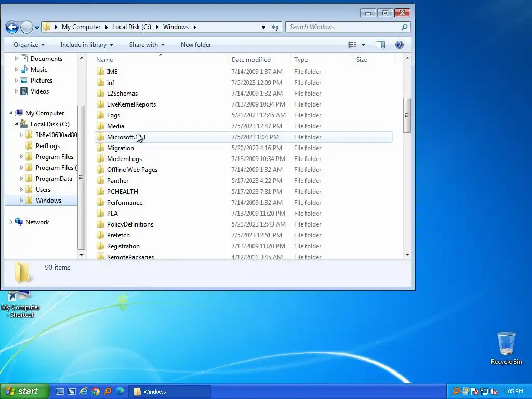Screen dimensions: 532x399
Task: Click the magnifier icon in search box
Action: pyautogui.click(x=404, y=27)
